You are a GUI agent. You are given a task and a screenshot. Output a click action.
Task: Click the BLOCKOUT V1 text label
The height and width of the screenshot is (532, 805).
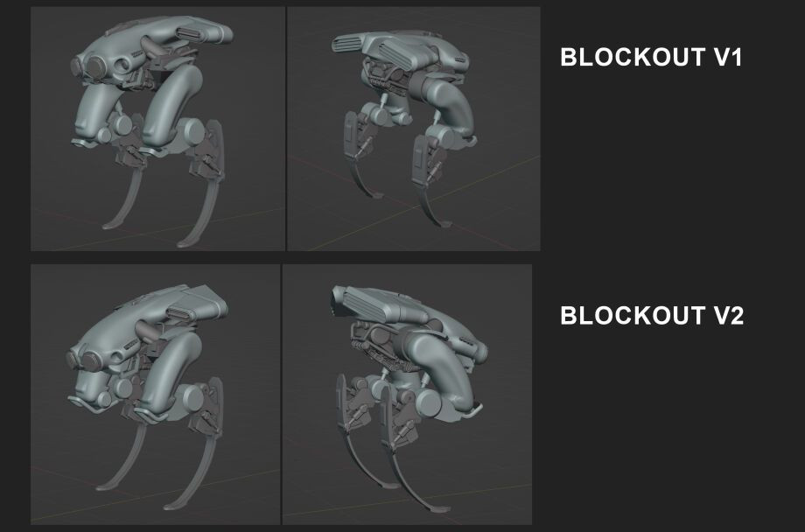coord(651,57)
